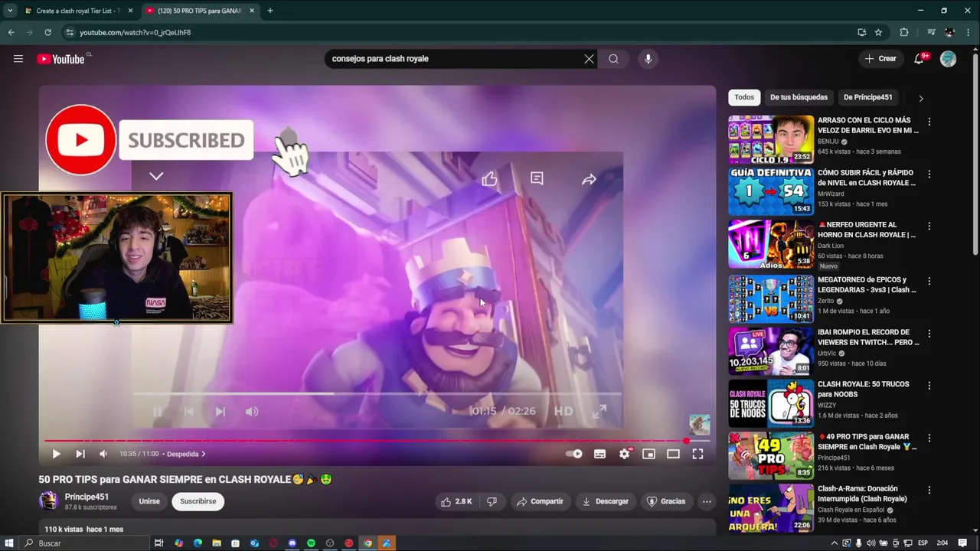980x551 pixels.
Task: Show hidden system tray icons
Action: click(835, 543)
